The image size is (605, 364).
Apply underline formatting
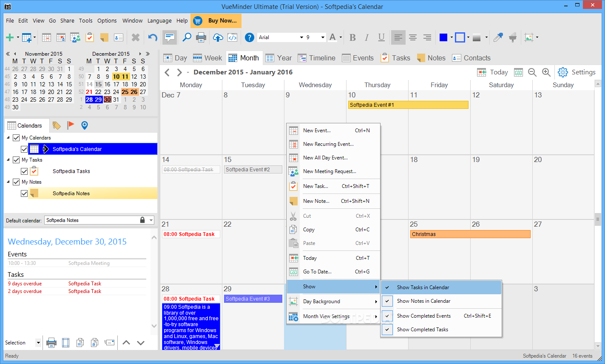(381, 37)
